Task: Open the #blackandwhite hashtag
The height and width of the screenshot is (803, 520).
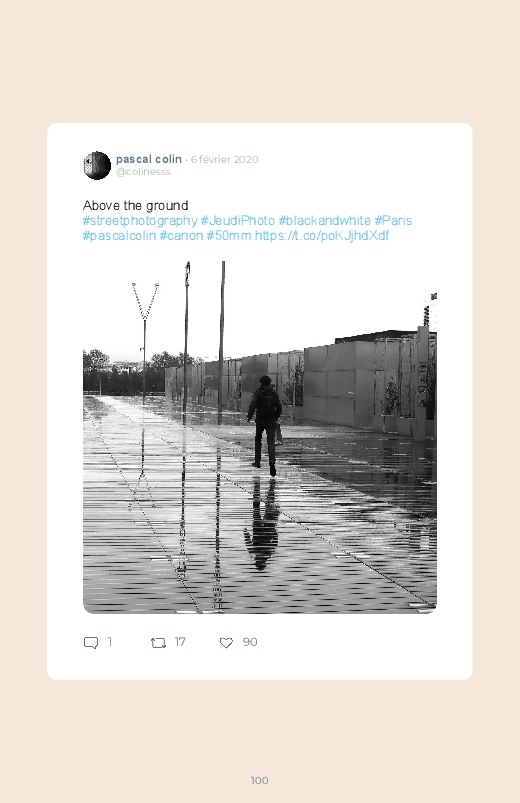Action: (324, 221)
